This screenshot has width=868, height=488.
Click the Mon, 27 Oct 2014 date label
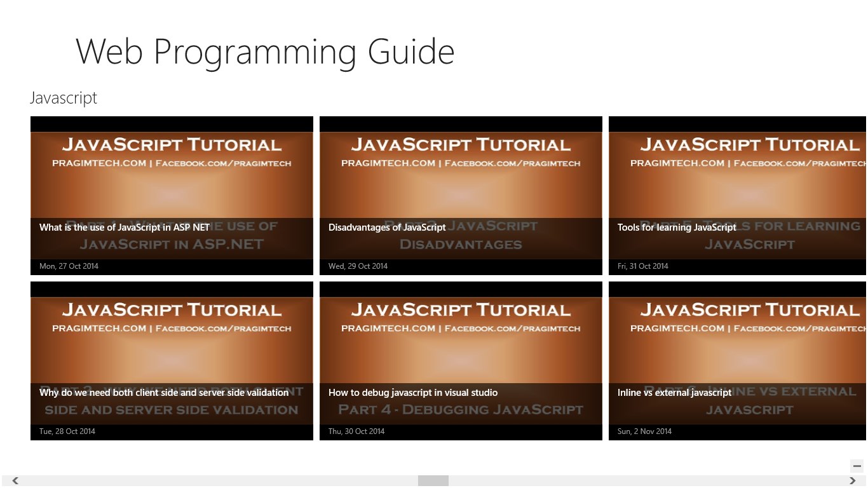[69, 266]
